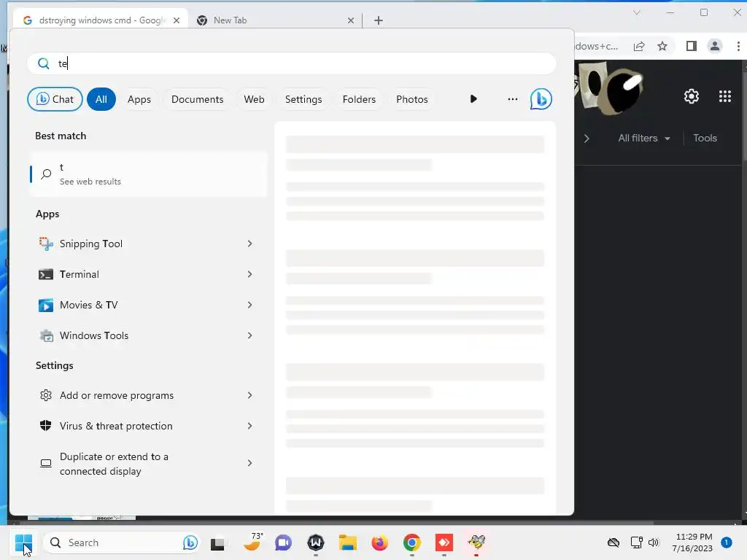Open Duplicate or extend display setting

click(x=148, y=463)
